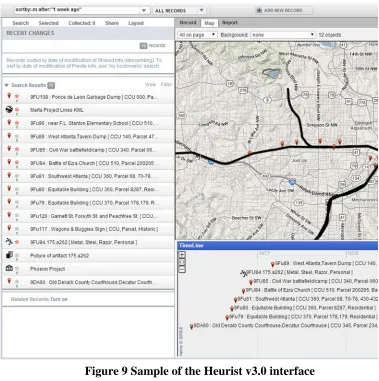Click the 1977 label on the timeline

(x=264, y=253)
